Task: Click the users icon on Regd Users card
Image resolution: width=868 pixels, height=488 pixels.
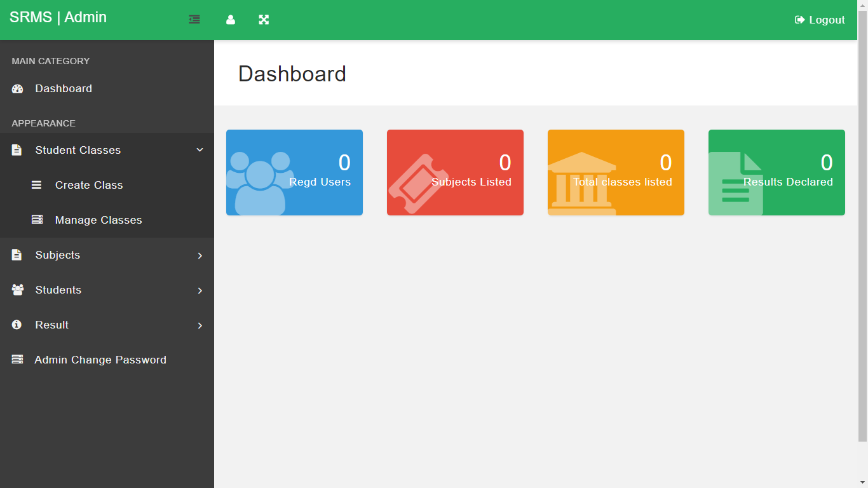Action: pos(260,183)
